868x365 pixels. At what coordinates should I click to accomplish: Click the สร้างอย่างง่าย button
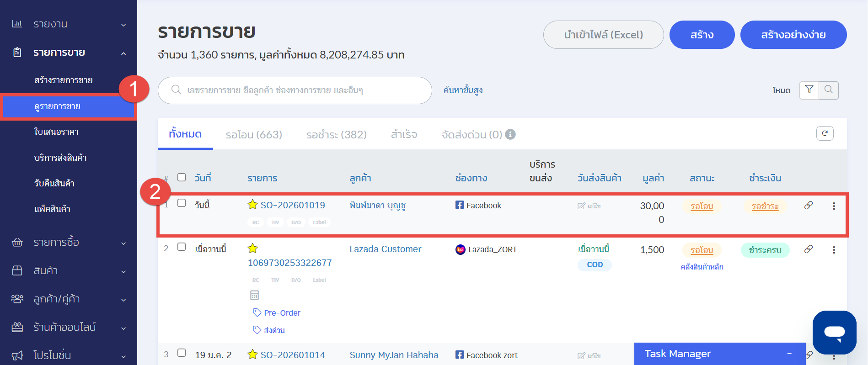click(x=793, y=35)
